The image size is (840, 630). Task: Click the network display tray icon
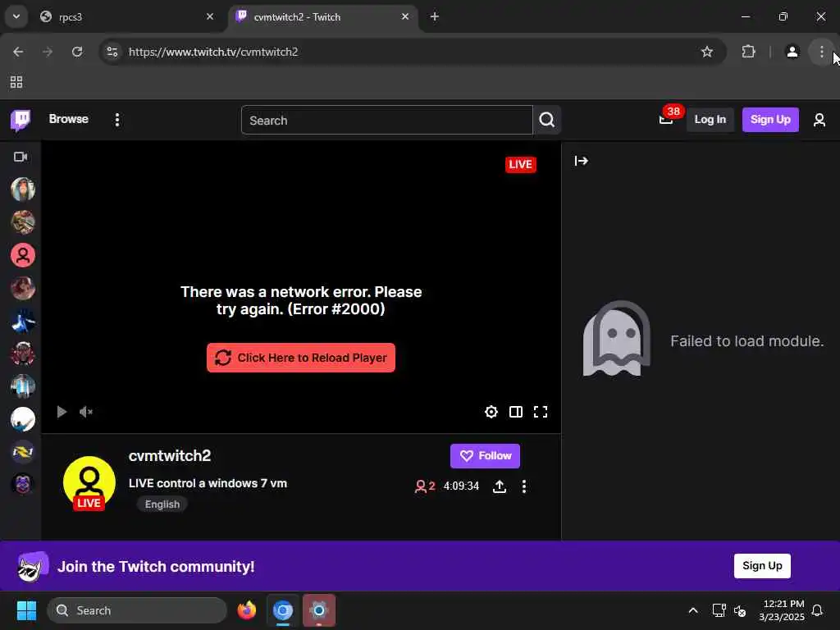point(719,610)
